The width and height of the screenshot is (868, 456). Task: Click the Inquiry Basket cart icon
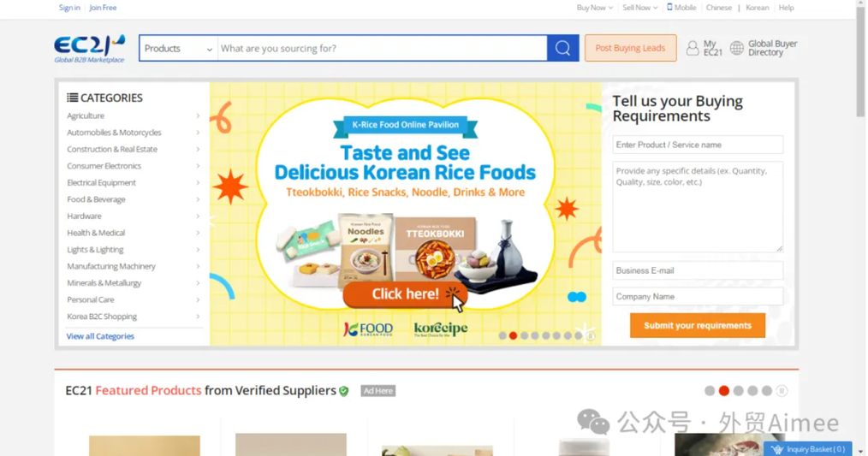coord(776,449)
